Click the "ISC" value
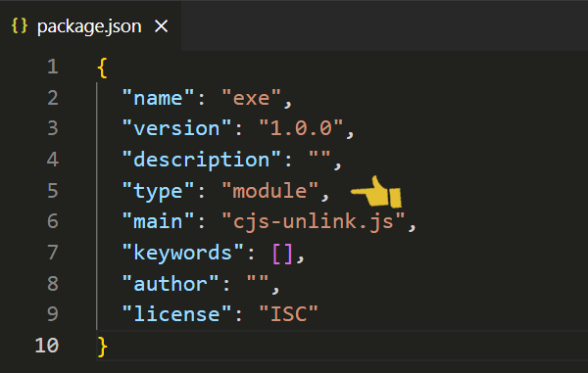588x373 pixels. point(289,314)
